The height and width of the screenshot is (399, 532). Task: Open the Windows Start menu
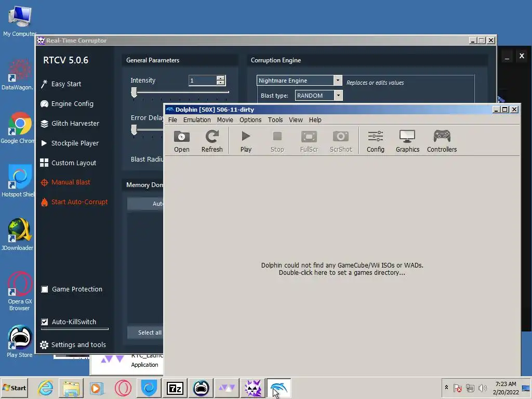(14, 388)
